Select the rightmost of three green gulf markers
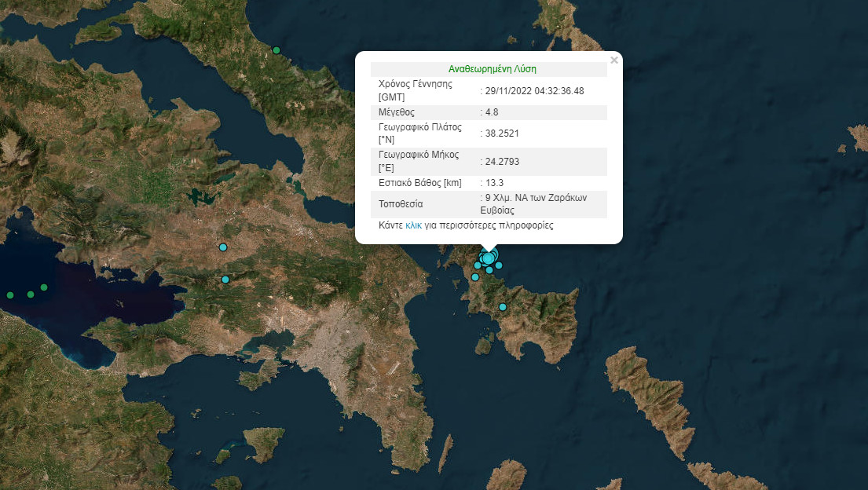This screenshot has width=868, height=490. click(44, 287)
